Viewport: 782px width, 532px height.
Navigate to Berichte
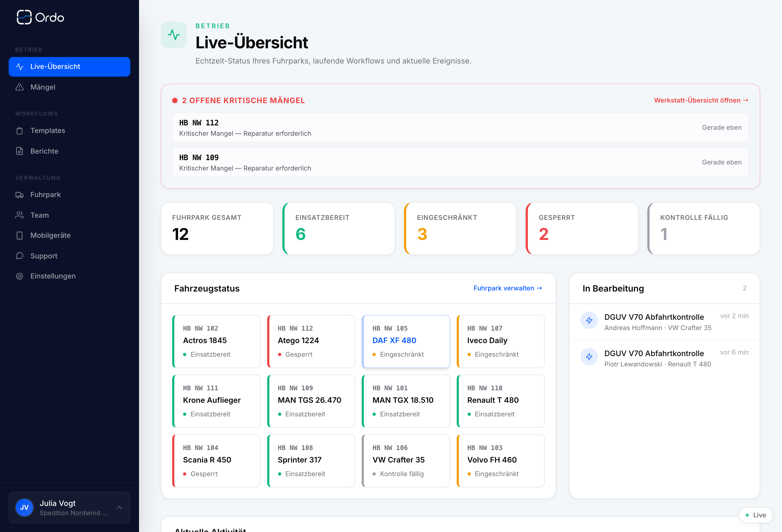(69, 151)
